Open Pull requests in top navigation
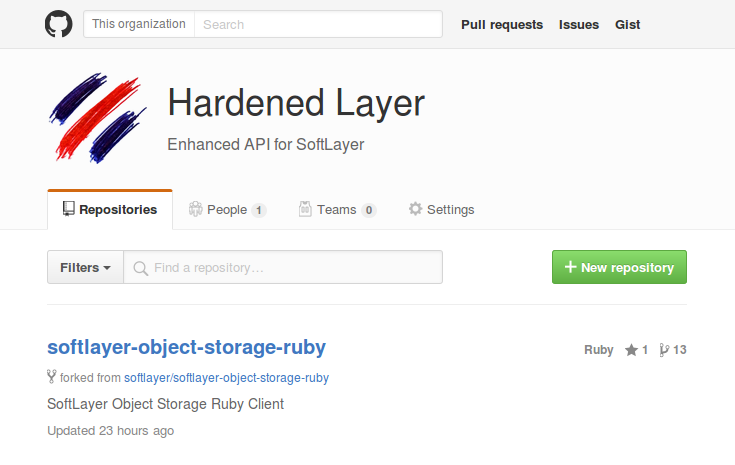 coord(502,24)
